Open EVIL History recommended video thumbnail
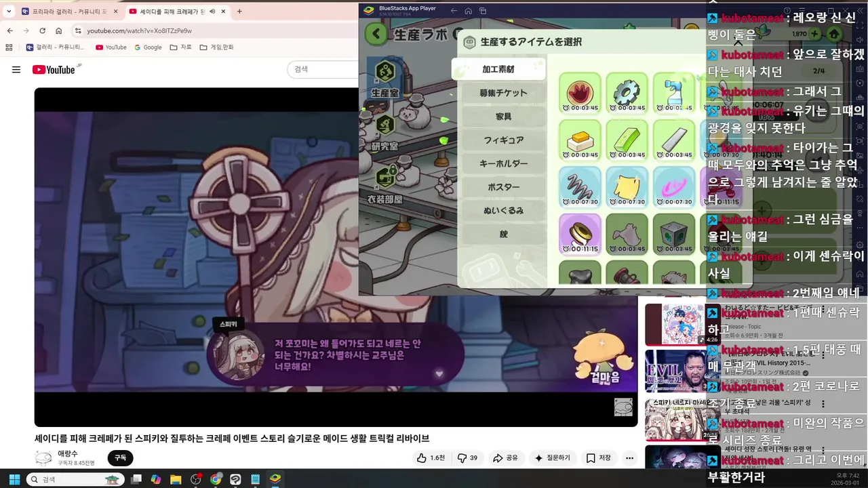Screen dimensions: 868x488 (683, 371)
